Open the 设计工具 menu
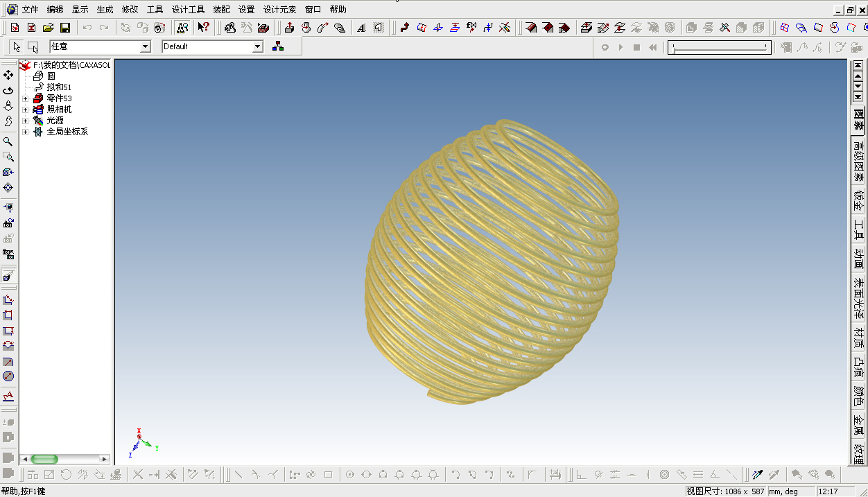Screen dimensions: 868x497 (x=189, y=10)
